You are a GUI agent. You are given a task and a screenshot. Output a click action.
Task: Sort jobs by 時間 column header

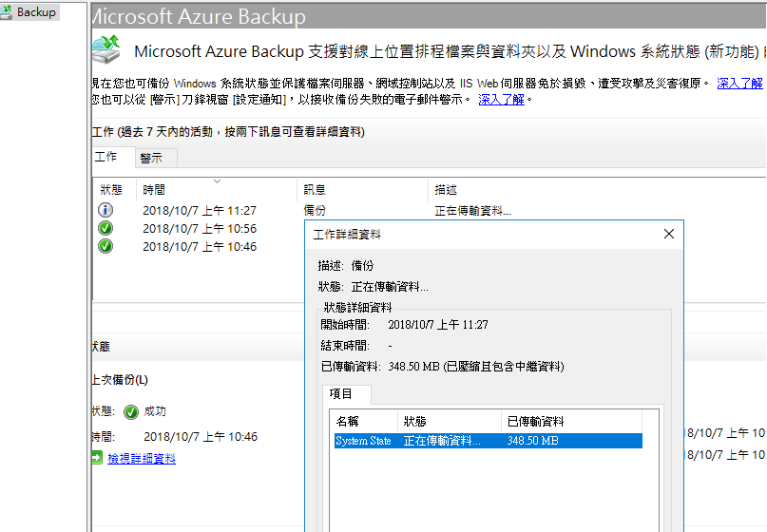tap(217, 190)
